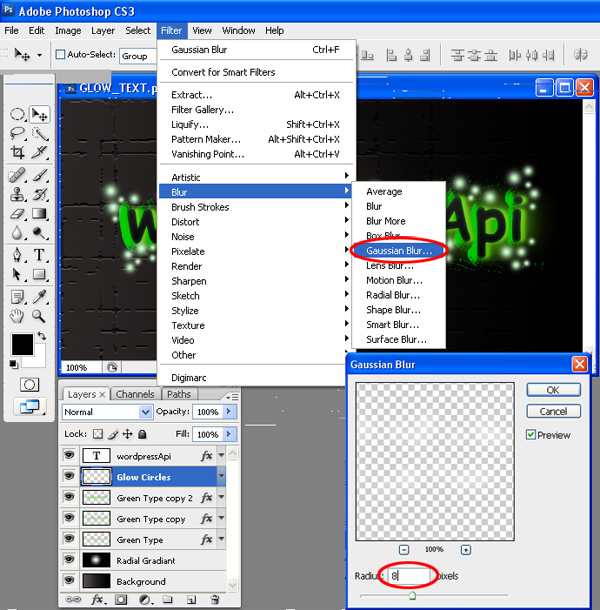This screenshot has height=610, width=600.
Task: Hide the Glow Circles layer
Action: (69, 476)
